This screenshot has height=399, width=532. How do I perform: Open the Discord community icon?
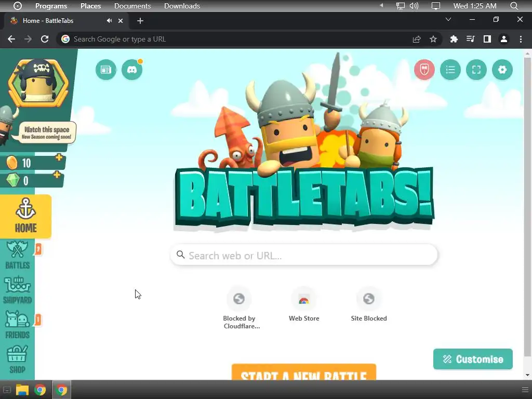[x=132, y=70]
